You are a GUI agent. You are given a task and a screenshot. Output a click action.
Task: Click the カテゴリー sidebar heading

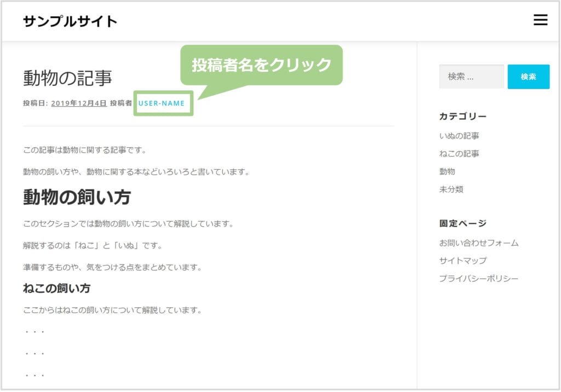click(x=463, y=116)
